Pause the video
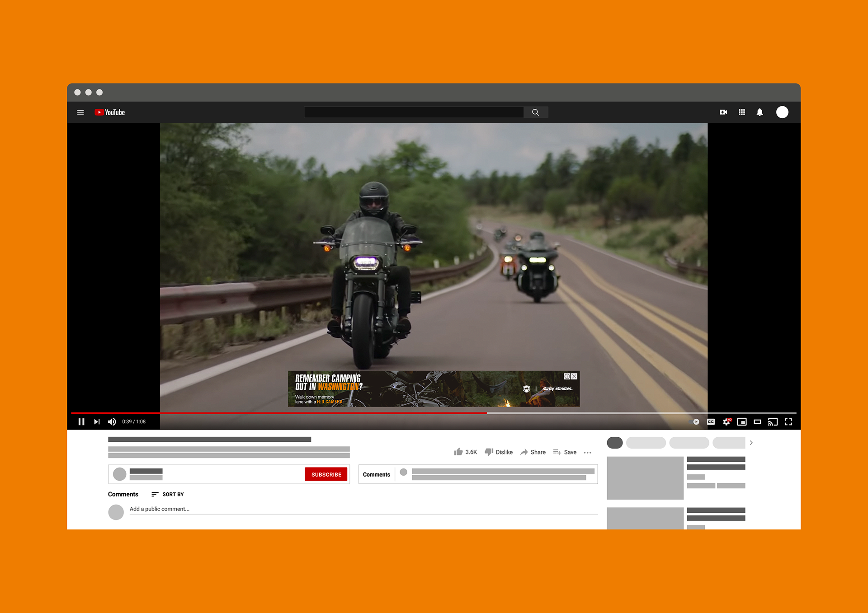 (x=81, y=421)
